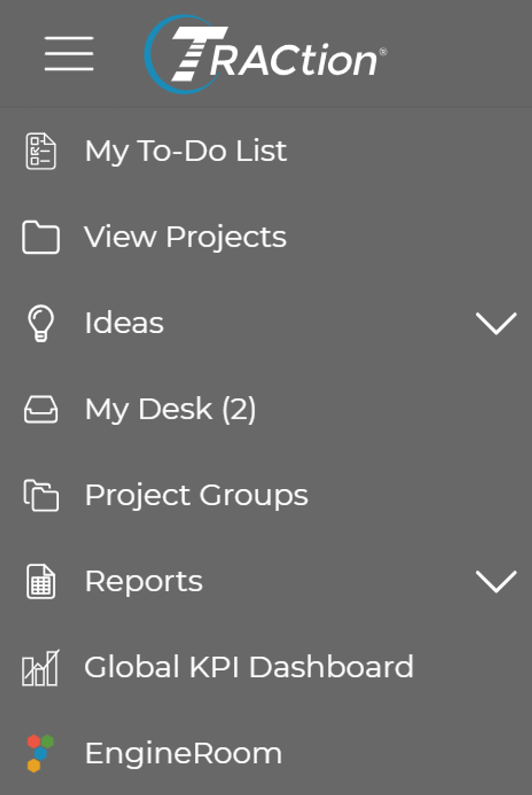Click the colorful hexagon EngineRoom icon
The image size is (532, 795).
(41, 753)
